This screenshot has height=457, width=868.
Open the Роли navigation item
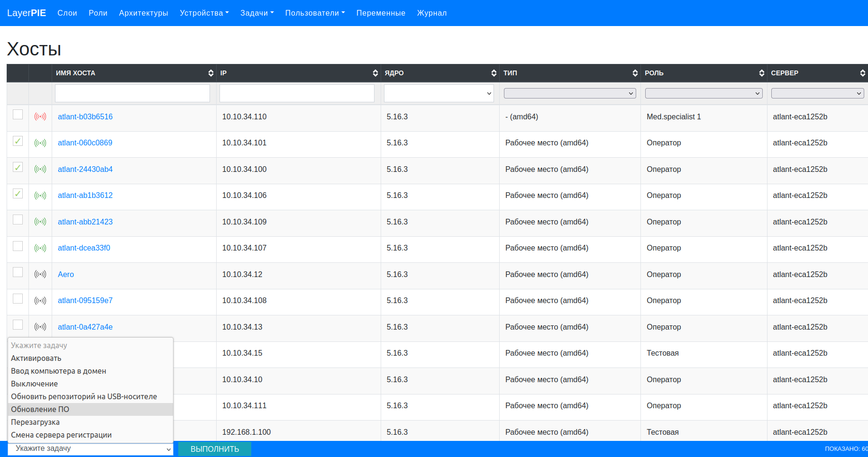click(x=98, y=13)
